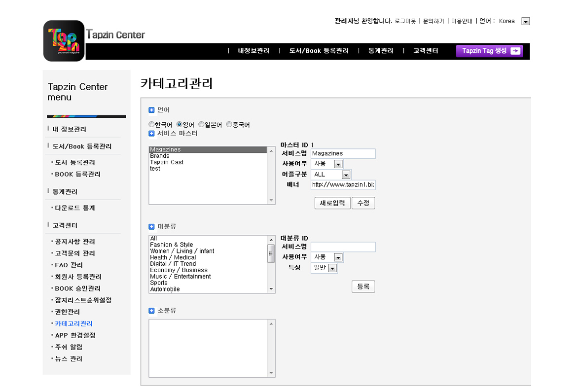
Task: Click the 서비스명 Magazines input field
Action: pyautogui.click(x=343, y=154)
